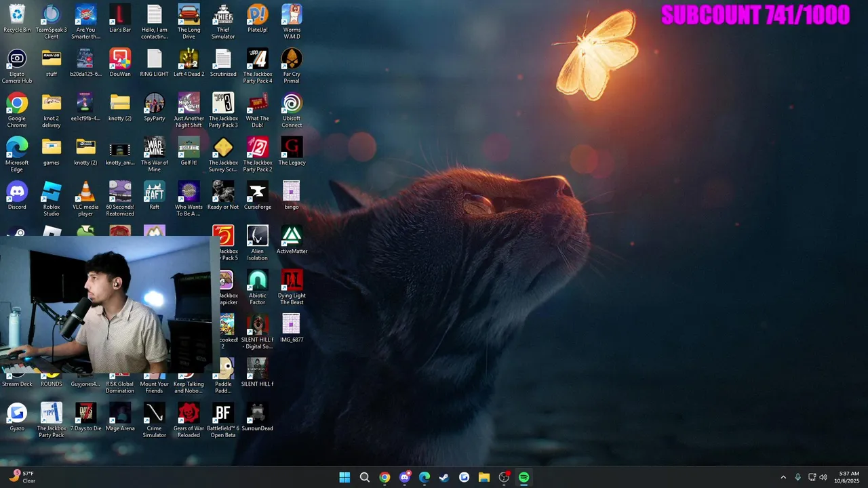Open SurrounDead desktop shortcut
The image size is (868, 488).
258,417
